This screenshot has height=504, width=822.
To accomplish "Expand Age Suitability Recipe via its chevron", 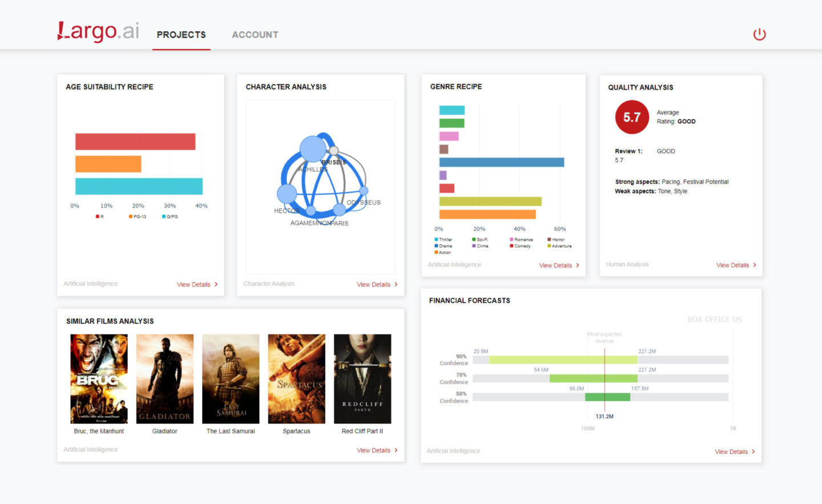I will 217,284.
